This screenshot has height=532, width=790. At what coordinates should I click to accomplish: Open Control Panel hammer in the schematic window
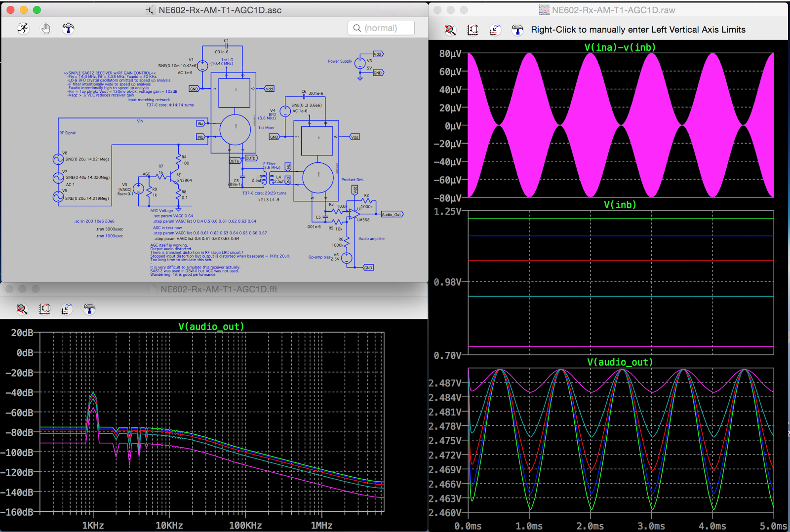(68, 29)
